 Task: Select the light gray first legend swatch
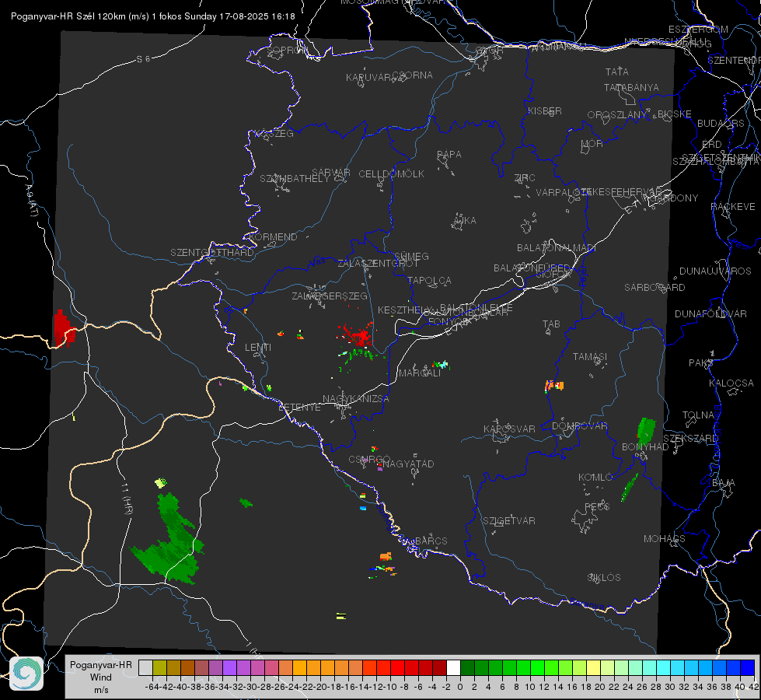(x=145, y=667)
